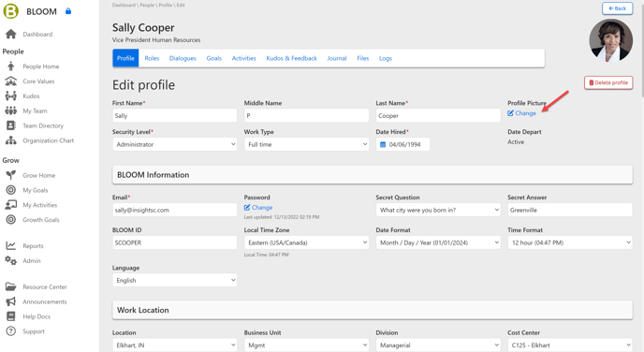Screen dimensions: 644x352
Task: Click the First Name input field
Action: [x=174, y=115]
